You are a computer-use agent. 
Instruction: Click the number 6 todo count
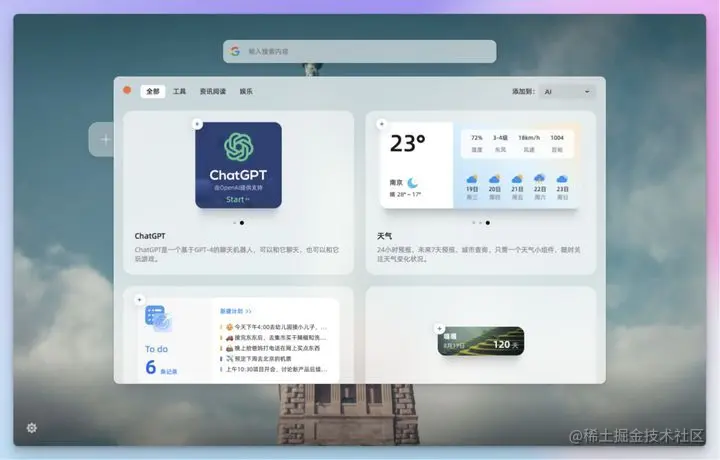[x=151, y=367]
